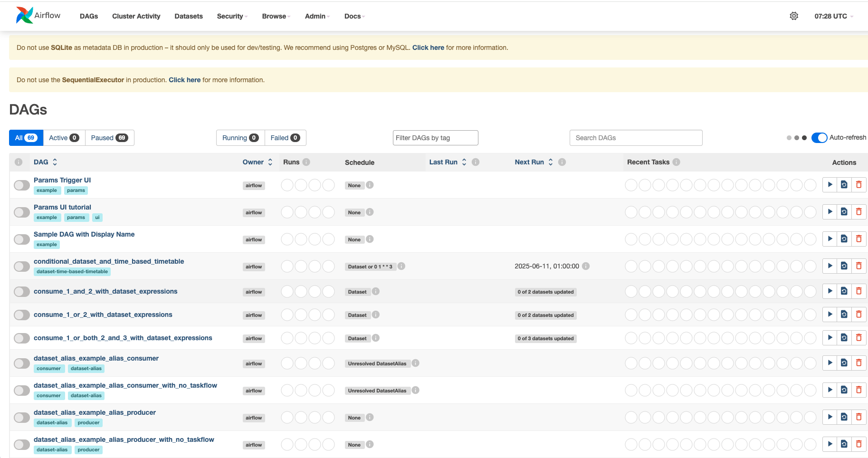Click info icon beside Dataset or 0 1 * * 3
The image size is (868, 458).
tap(401, 266)
